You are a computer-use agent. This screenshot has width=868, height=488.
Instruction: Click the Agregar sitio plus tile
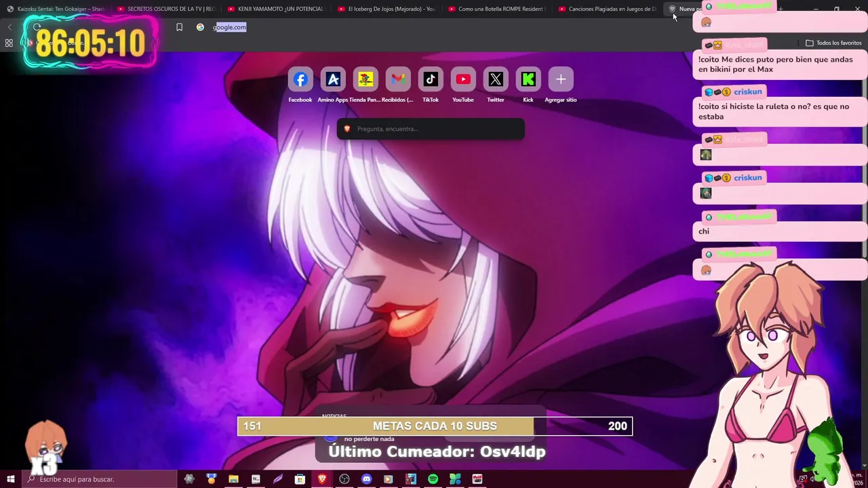click(561, 79)
